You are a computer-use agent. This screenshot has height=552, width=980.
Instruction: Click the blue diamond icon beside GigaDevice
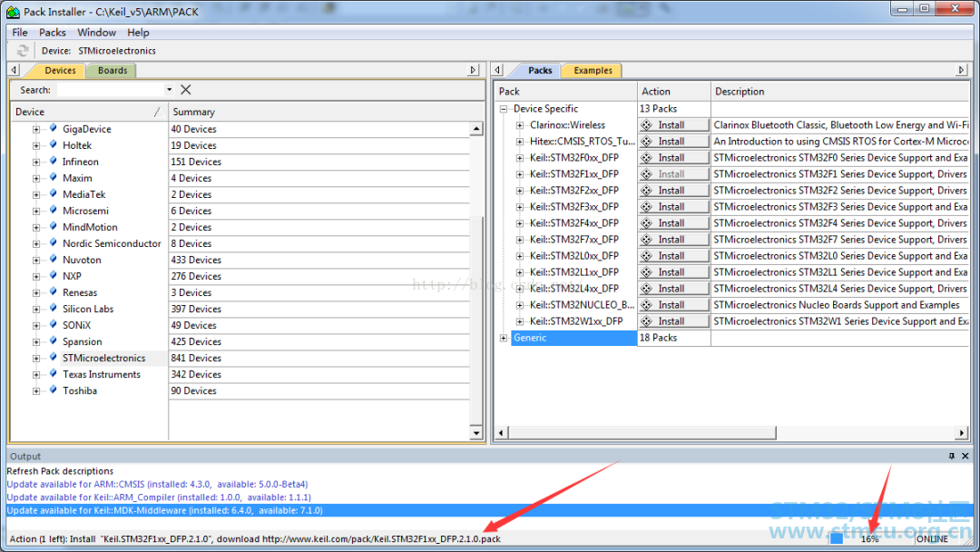coord(54,128)
